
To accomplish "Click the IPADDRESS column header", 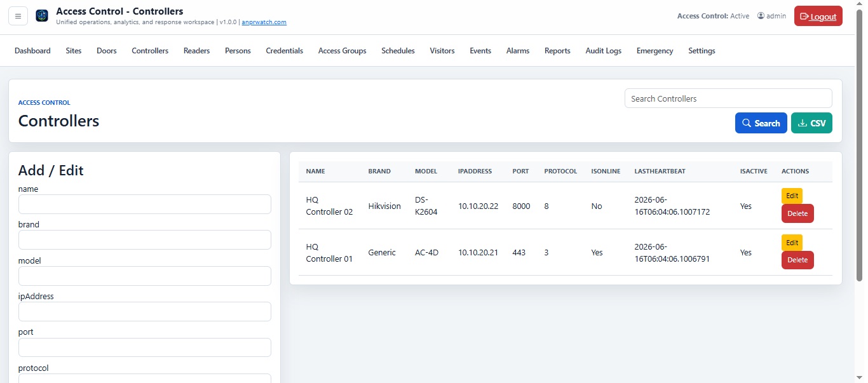I will click(475, 171).
